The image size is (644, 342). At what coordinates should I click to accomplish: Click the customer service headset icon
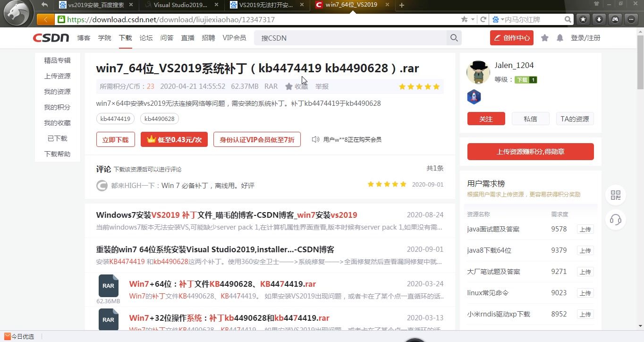[616, 220]
